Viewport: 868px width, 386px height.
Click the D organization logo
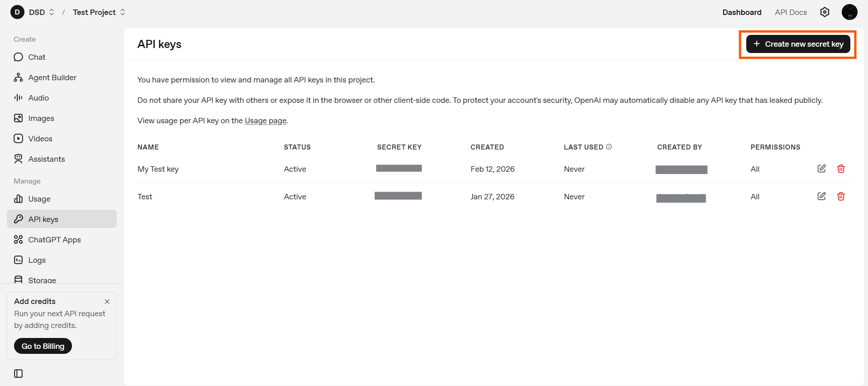coord(17,12)
